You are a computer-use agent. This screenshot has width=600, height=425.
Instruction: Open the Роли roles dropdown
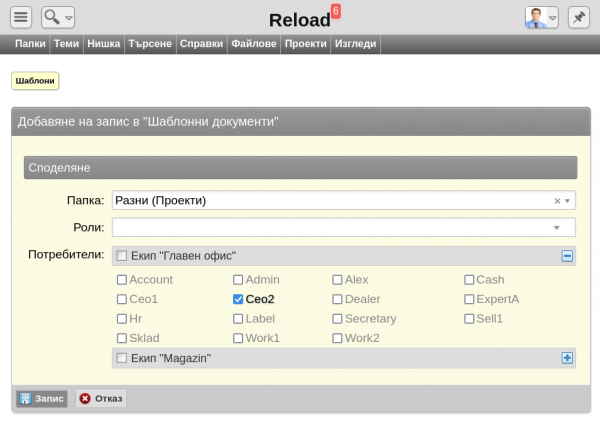(557, 228)
